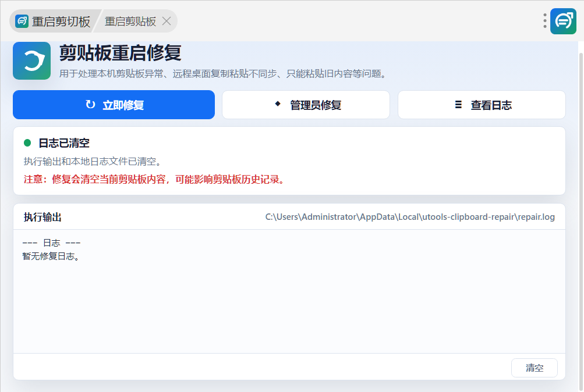Click the refresh icon inside 立即修复
Screen dimensions: 584x392
(x=90, y=105)
